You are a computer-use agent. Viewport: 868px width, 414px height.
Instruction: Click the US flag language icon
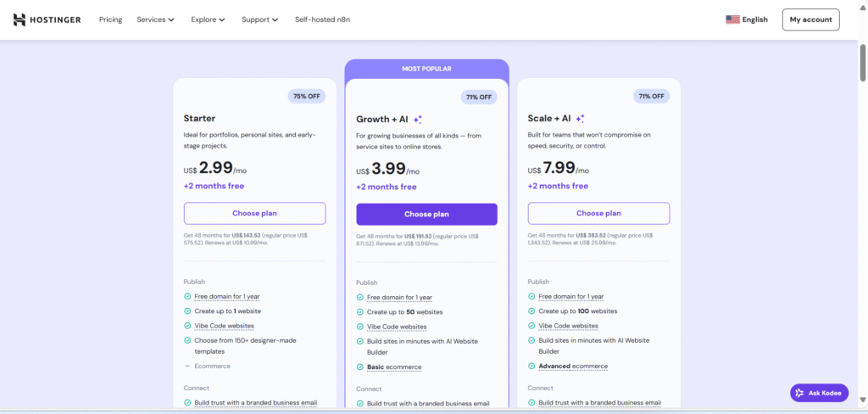click(732, 20)
